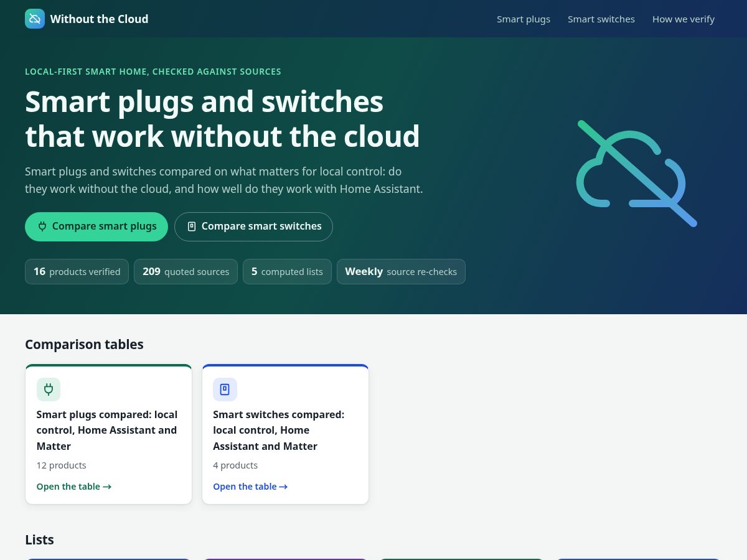This screenshot has width=747, height=560.
Task: Click the switch icon in Compare smart switches
Action: click(192, 226)
